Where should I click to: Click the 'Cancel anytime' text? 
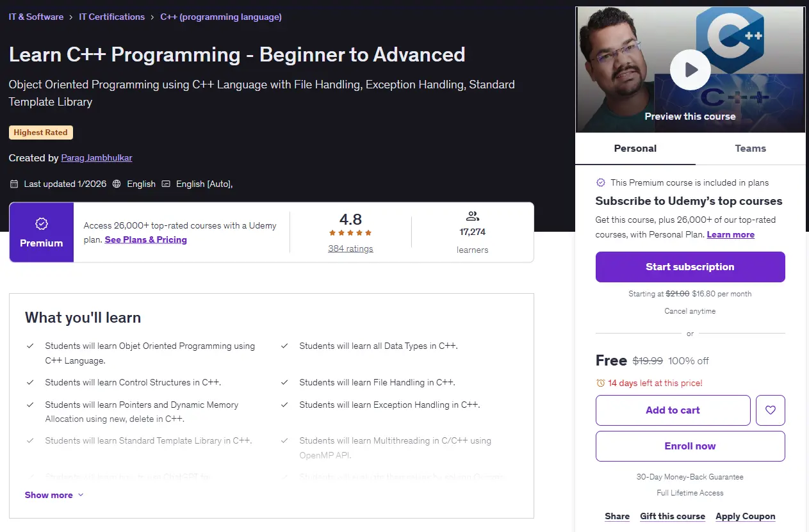point(691,311)
